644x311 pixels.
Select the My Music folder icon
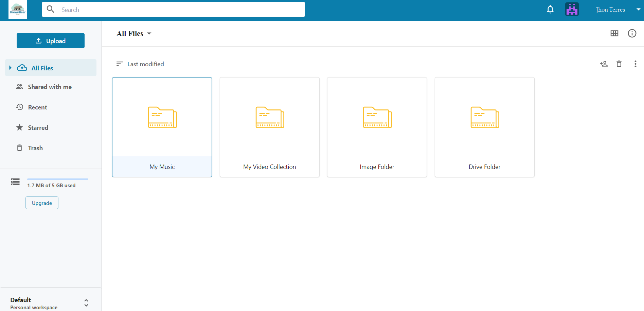[x=162, y=117]
